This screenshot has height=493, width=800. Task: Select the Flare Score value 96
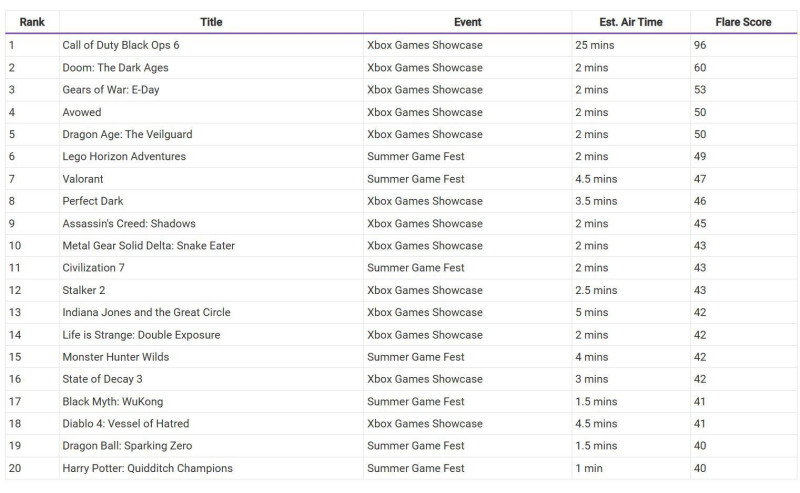click(x=700, y=45)
